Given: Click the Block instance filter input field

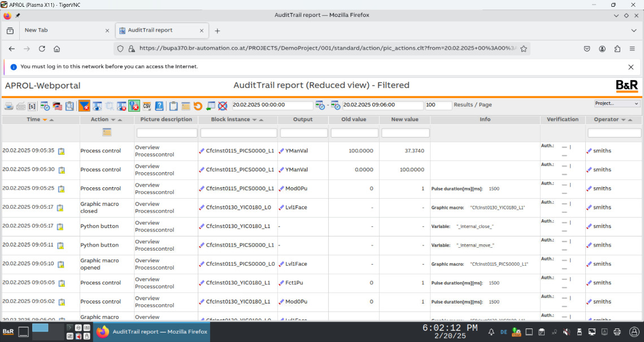Looking at the screenshot, I should point(238,133).
